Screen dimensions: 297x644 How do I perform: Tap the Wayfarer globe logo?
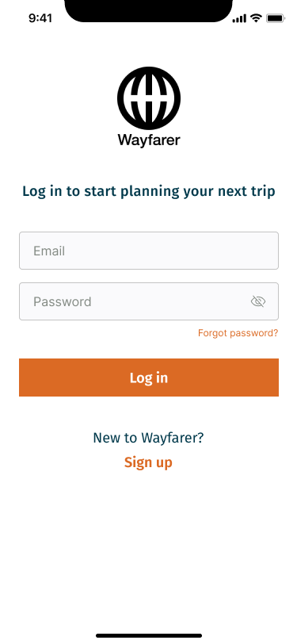149,98
